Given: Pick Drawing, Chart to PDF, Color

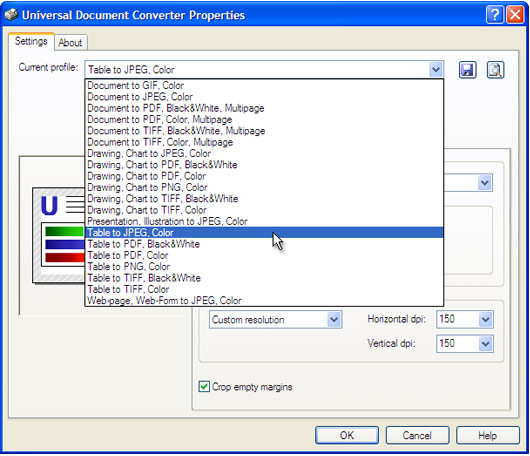Looking at the screenshot, I should [x=264, y=176].
